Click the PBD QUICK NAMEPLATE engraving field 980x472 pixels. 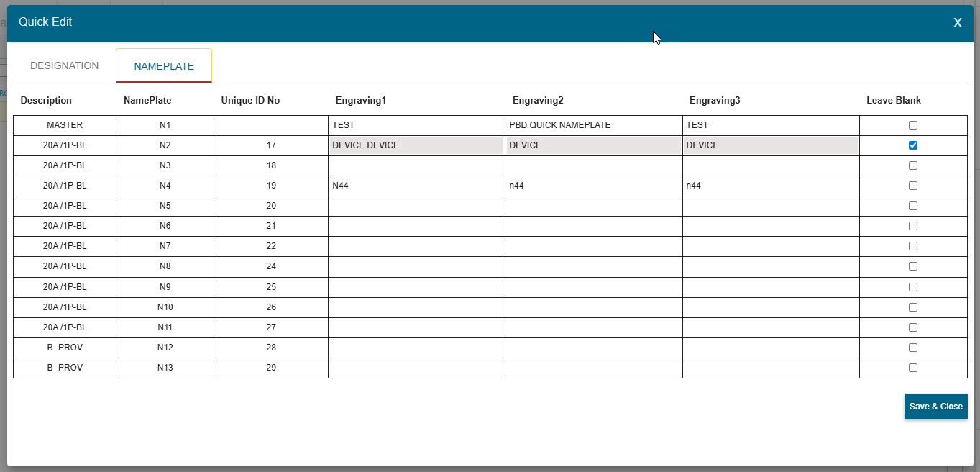(593, 125)
